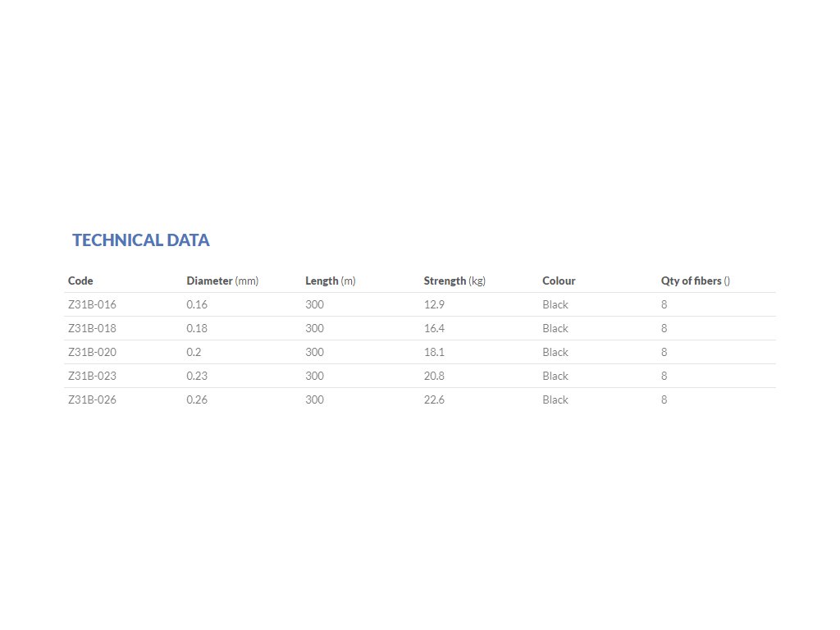Click product code Z31B-023
Image resolution: width=840 pixels, height=630 pixels.
pyautogui.click(x=92, y=376)
